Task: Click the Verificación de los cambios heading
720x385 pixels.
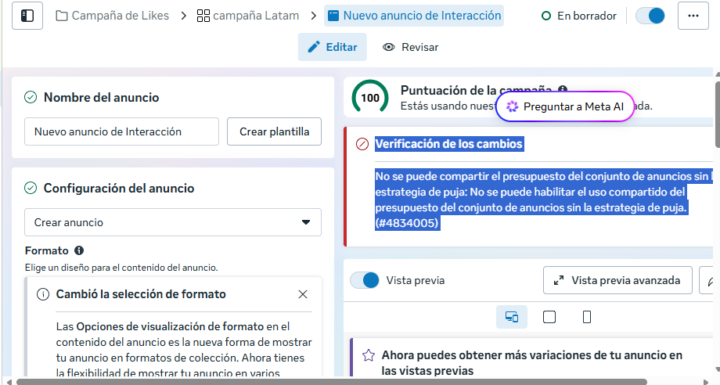Action: point(449,144)
